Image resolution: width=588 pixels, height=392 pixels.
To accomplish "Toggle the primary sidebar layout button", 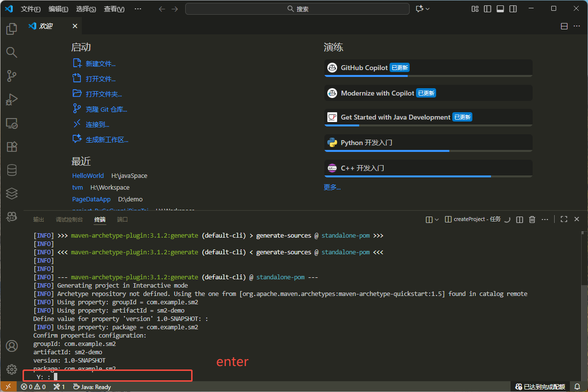I will tap(488, 9).
